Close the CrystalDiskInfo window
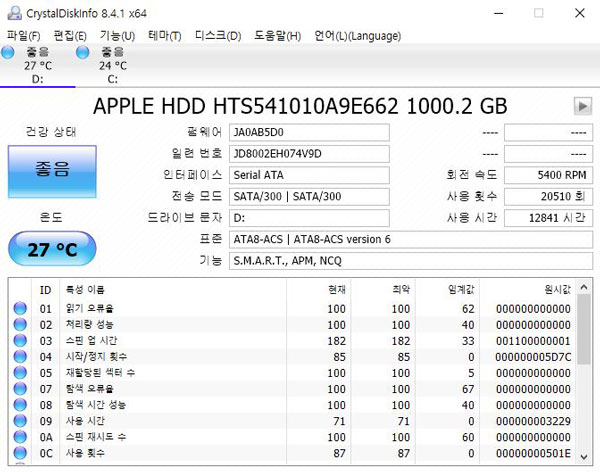 (580, 13)
